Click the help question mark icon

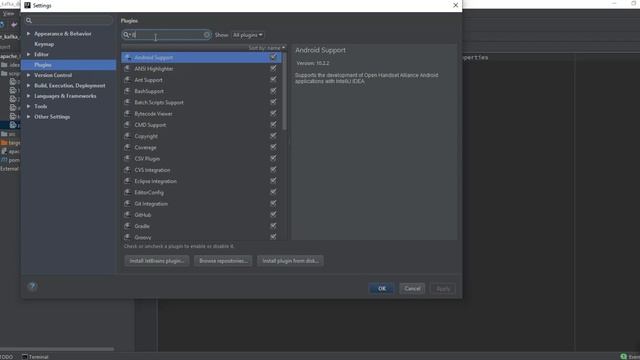[32, 286]
